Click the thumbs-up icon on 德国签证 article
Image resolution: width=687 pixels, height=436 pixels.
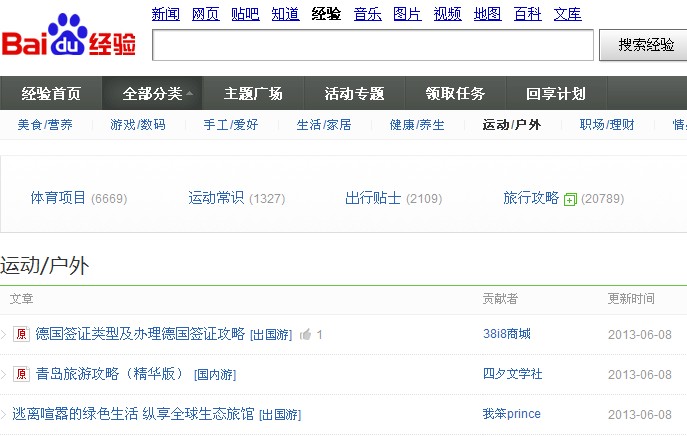[x=305, y=334]
